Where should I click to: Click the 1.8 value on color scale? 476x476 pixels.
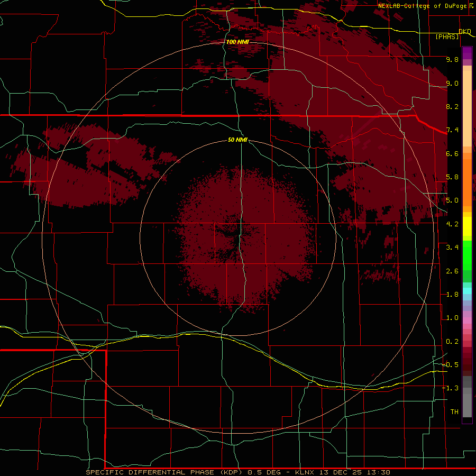tap(452, 295)
